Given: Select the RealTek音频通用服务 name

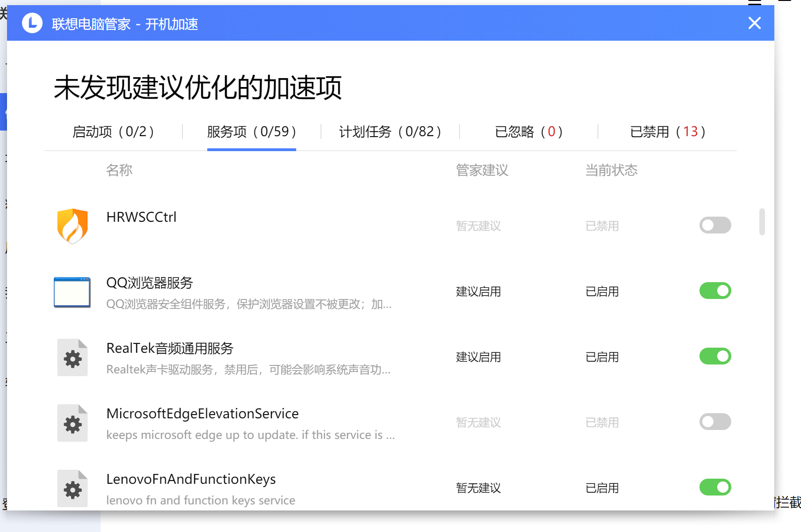Looking at the screenshot, I should tap(170, 348).
